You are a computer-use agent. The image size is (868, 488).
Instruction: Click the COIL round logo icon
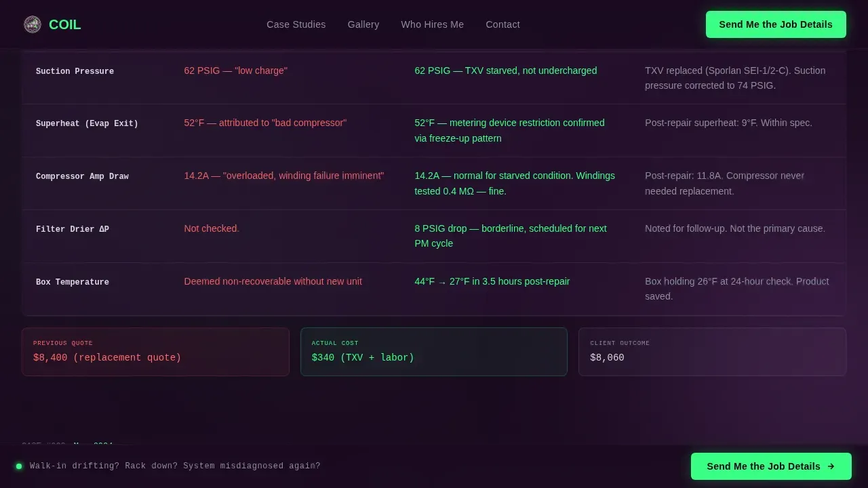33,24
